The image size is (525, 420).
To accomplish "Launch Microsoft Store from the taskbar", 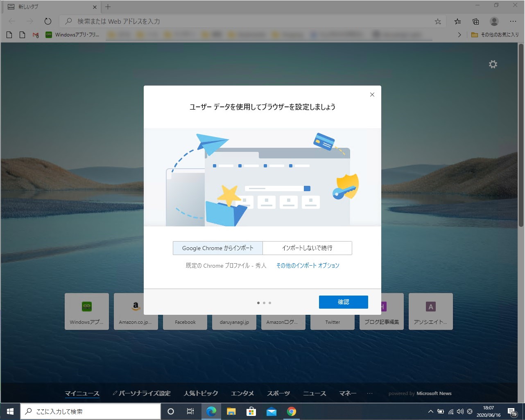I will click(251, 411).
